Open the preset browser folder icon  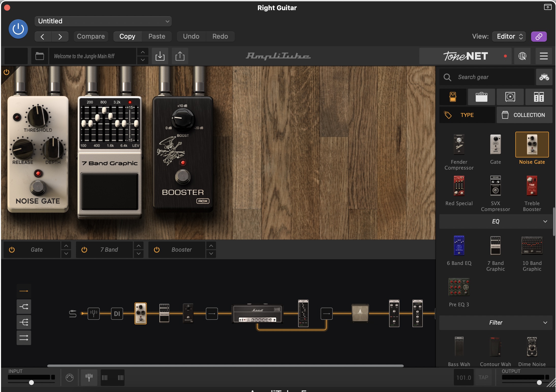(40, 56)
